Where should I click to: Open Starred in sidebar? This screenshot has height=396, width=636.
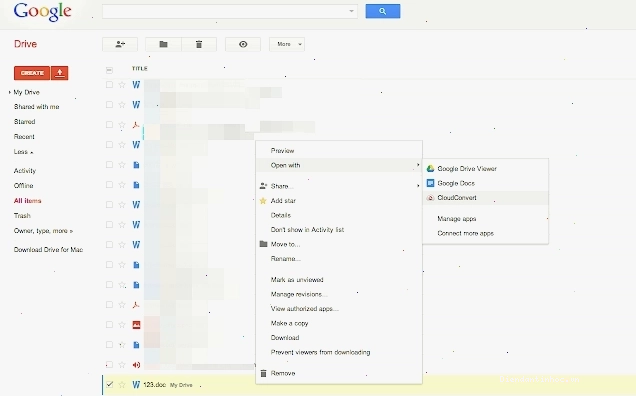pyautogui.click(x=24, y=122)
